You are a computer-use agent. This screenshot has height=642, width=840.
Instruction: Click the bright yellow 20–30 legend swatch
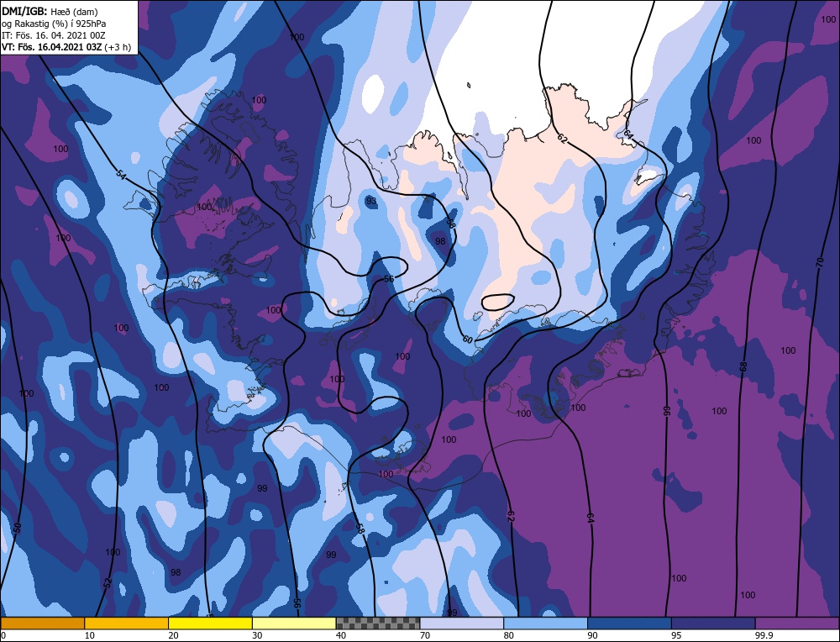[210, 623]
